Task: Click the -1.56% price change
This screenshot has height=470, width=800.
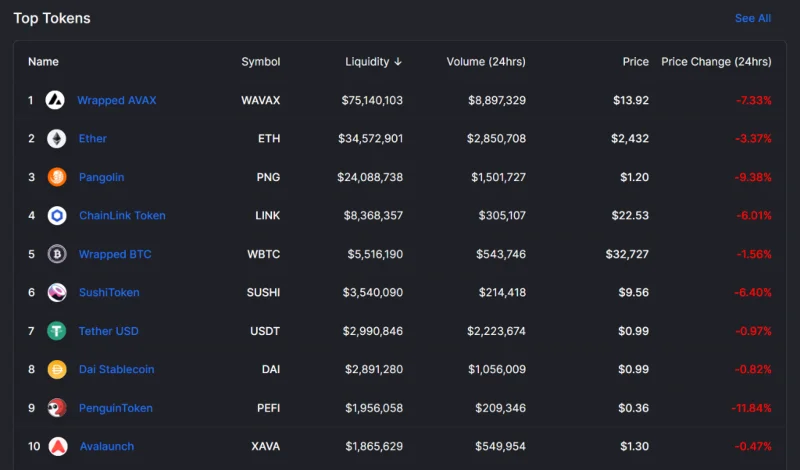Action: pyautogui.click(x=754, y=254)
